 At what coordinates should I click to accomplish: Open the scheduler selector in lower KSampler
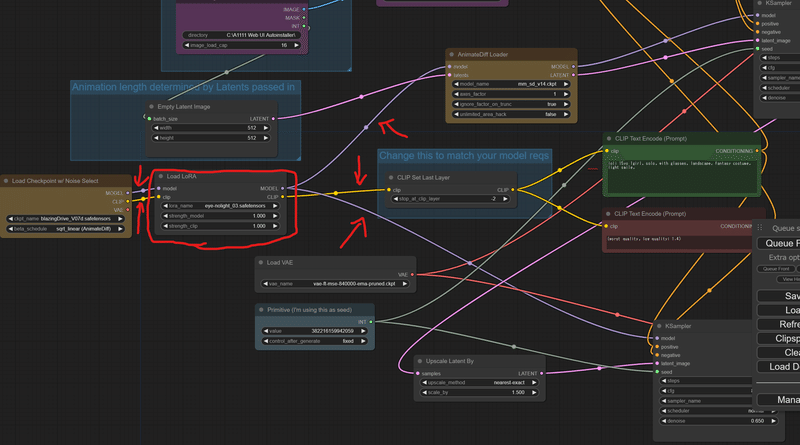pos(719,411)
